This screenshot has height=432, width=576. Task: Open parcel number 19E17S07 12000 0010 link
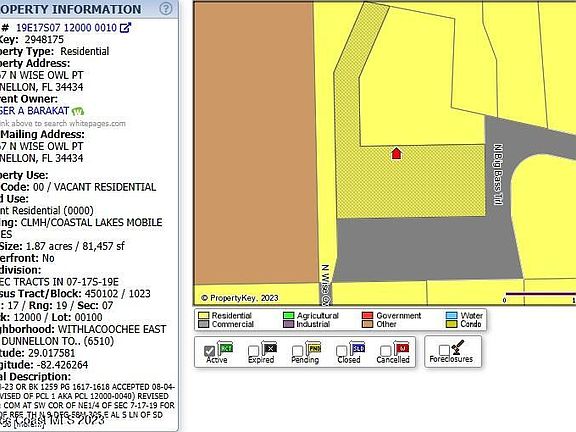click(x=66, y=28)
